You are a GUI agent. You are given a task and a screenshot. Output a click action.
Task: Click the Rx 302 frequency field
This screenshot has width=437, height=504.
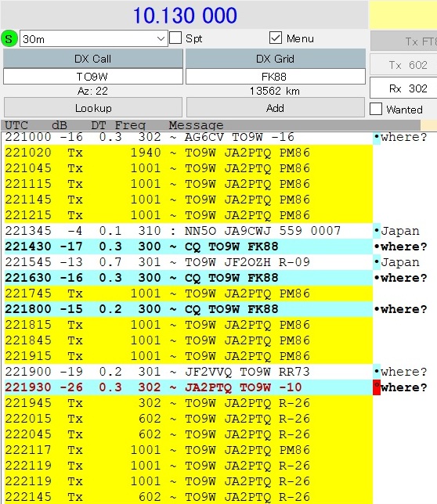point(404,88)
